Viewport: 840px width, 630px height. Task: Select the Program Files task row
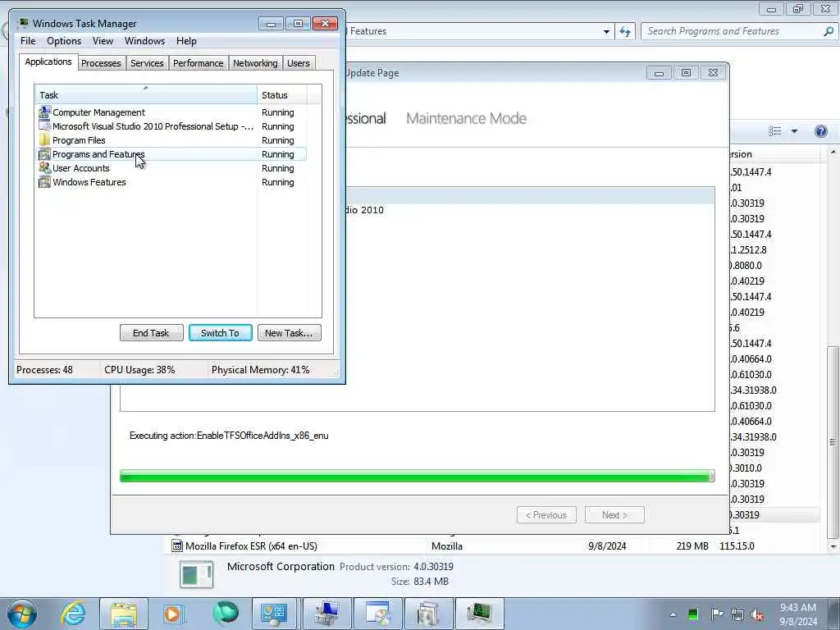tap(171, 140)
